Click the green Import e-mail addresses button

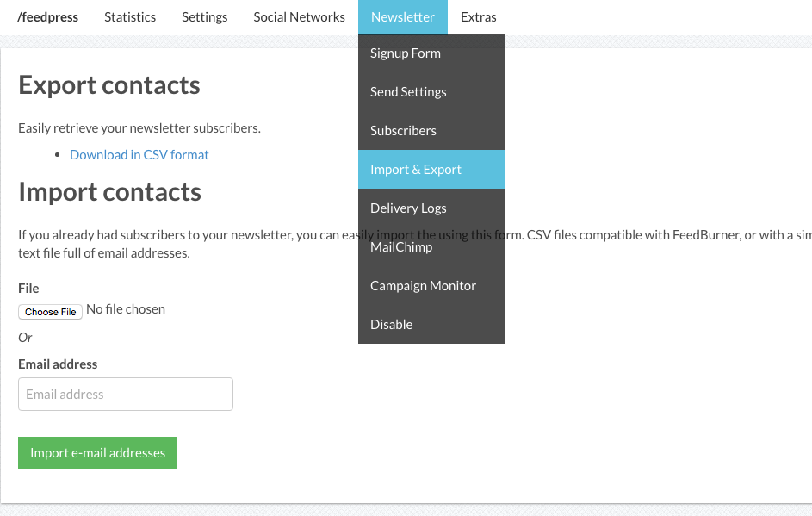97,453
